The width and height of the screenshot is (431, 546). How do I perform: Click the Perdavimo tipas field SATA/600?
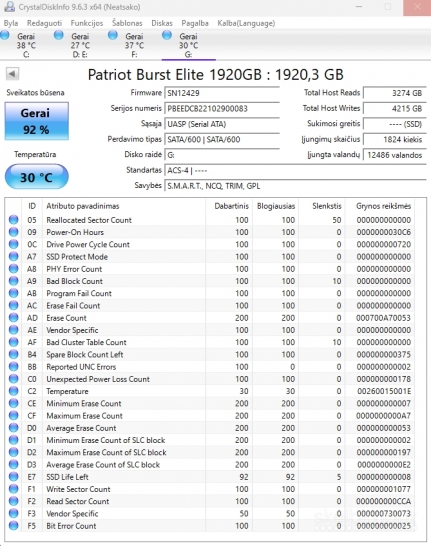(222, 139)
